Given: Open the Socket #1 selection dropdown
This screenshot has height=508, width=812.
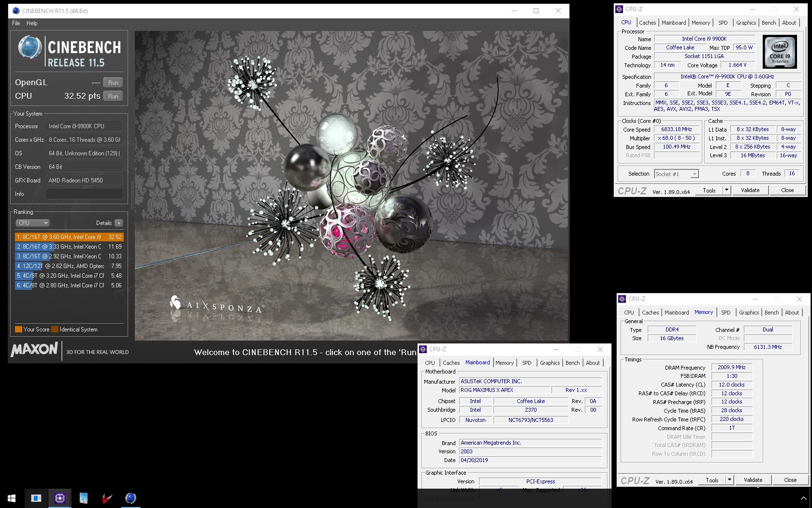Looking at the screenshot, I should click(676, 174).
